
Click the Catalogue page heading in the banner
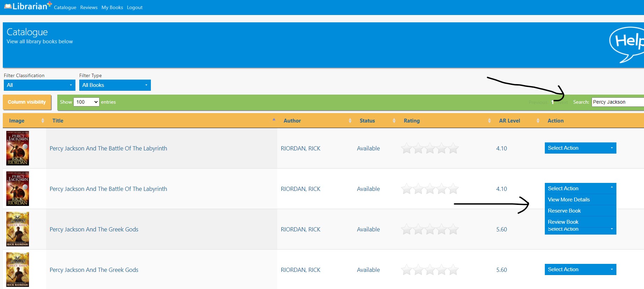click(x=27, y=32)
